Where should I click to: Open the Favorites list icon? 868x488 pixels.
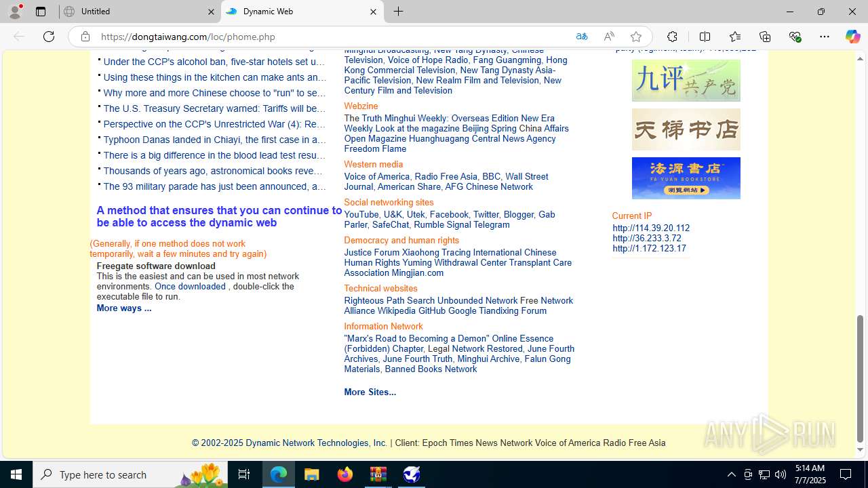(735, 37)
